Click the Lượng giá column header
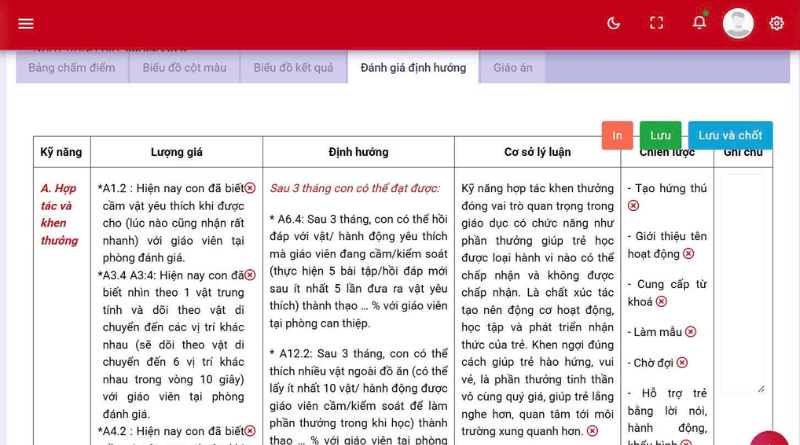 coord(177,152)
